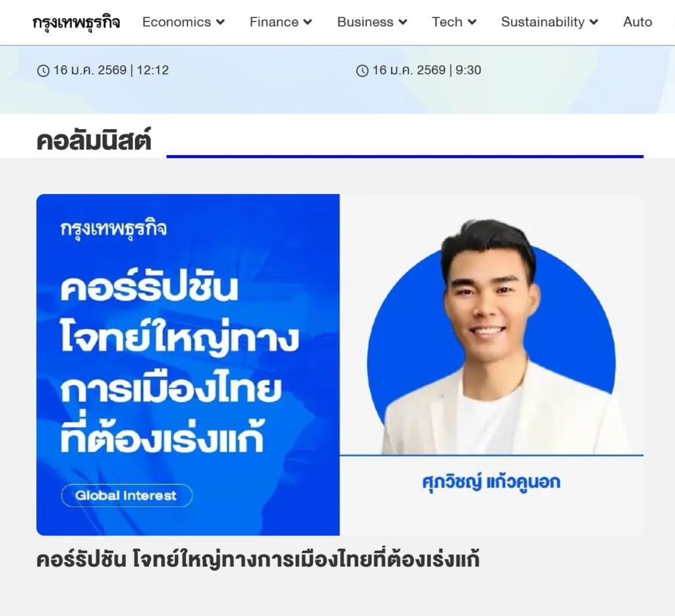Expand the Economics dropdown chevron
675x616 pixels.
(x=220, y=22)
